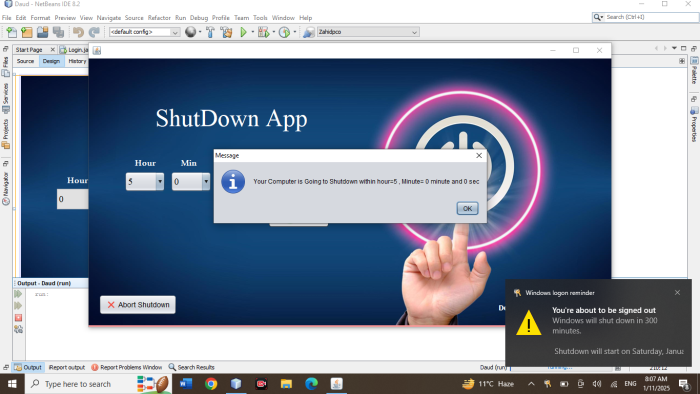The image size is (700, 394).
Task: Click the Java app taskbar icon
Action: (337, 384)
